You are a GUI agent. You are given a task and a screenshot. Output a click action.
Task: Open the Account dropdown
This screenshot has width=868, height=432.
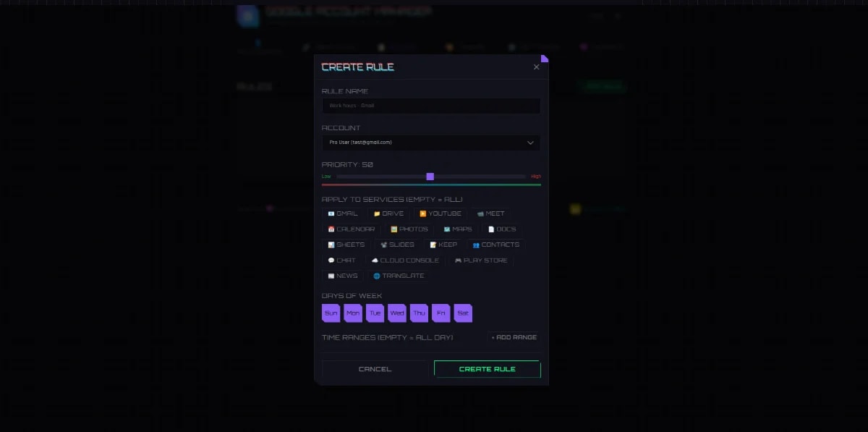pos(431,143)
